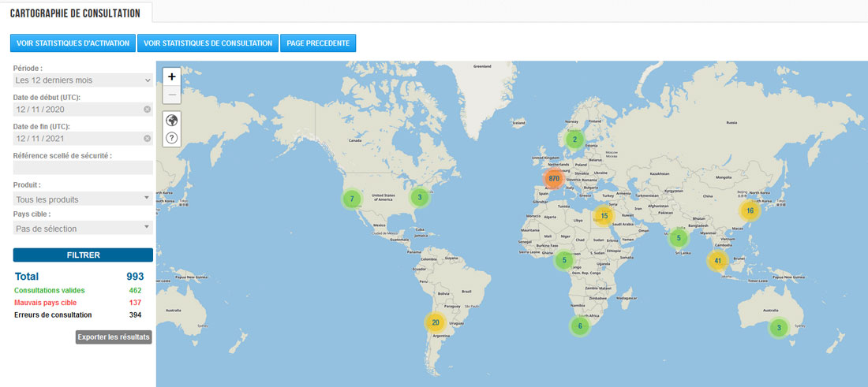Open the map help question mark
The image size is (868, 387).
click(172, 138)
